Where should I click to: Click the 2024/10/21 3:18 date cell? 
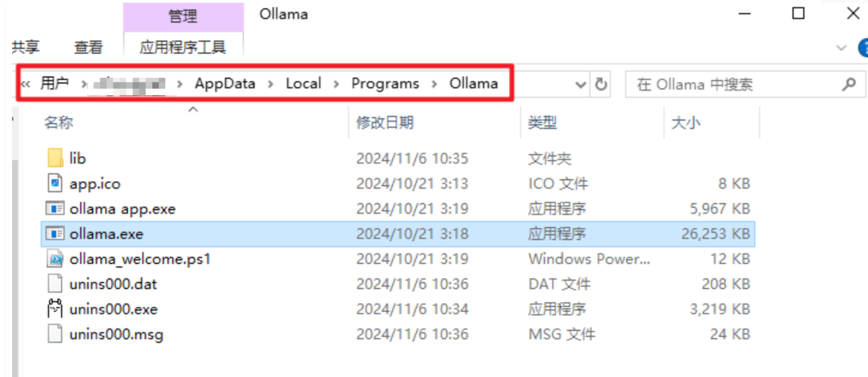[412, 234]
